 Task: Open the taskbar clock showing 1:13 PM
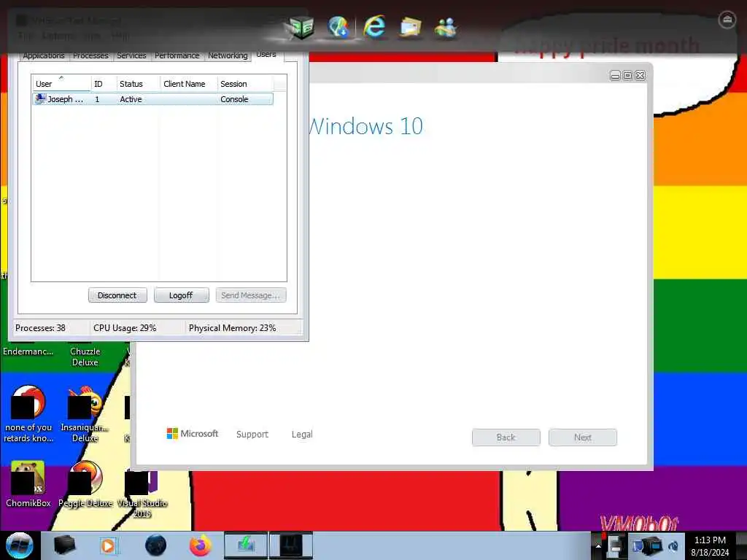710,545
